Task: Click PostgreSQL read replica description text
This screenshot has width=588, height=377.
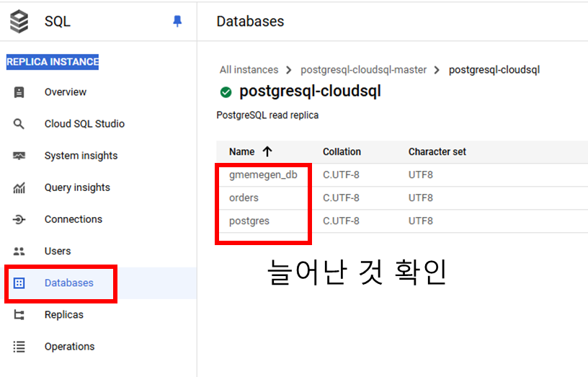Action: [267, 115]
